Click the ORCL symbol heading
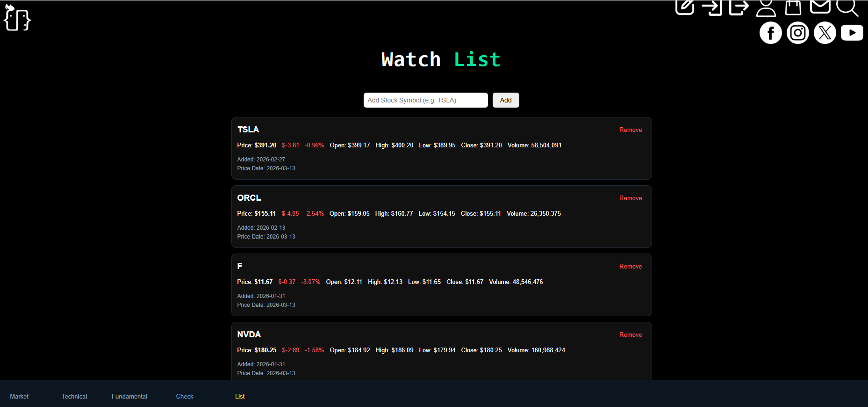 (249, 198)
